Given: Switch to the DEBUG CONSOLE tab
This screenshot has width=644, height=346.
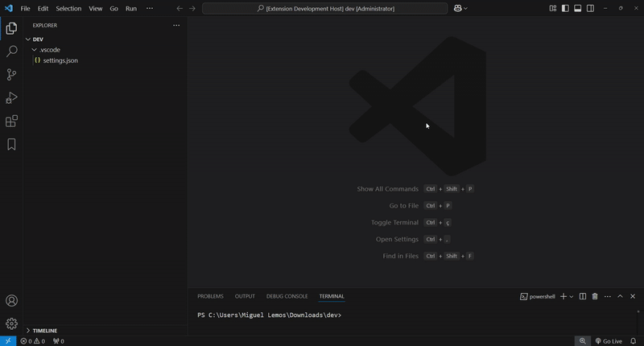Looking at the screenshot, I should pos(287,296).
